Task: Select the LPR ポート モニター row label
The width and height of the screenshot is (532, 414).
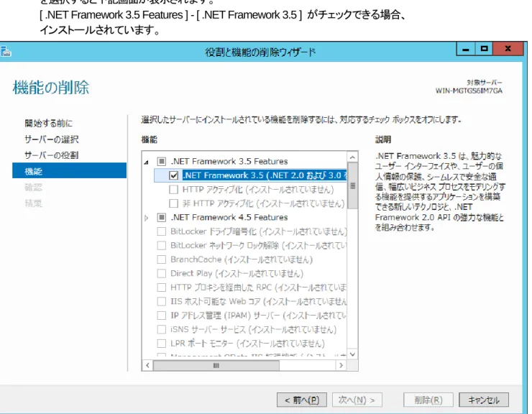Action: (247, 344)
